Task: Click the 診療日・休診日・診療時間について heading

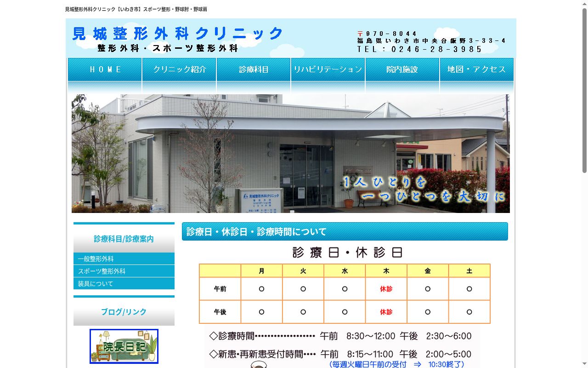Action: [345, 231]
